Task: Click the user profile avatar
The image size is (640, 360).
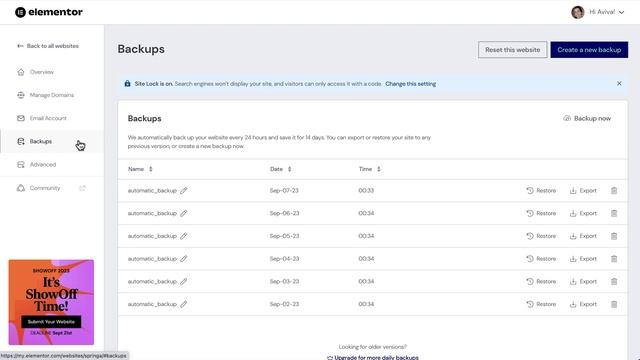Action: tap(578, 12)
